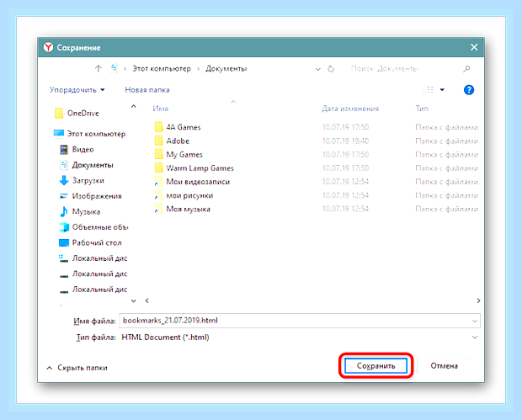Expand address bar history chevron
Viewport: 522px width, 420px height.
click(318, 69)
